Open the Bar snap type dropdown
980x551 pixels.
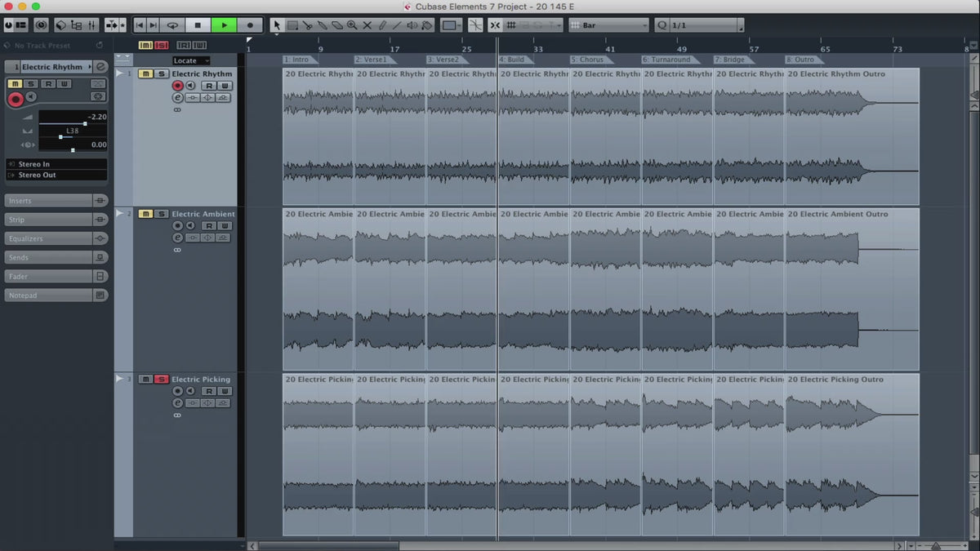pos(609,25)
